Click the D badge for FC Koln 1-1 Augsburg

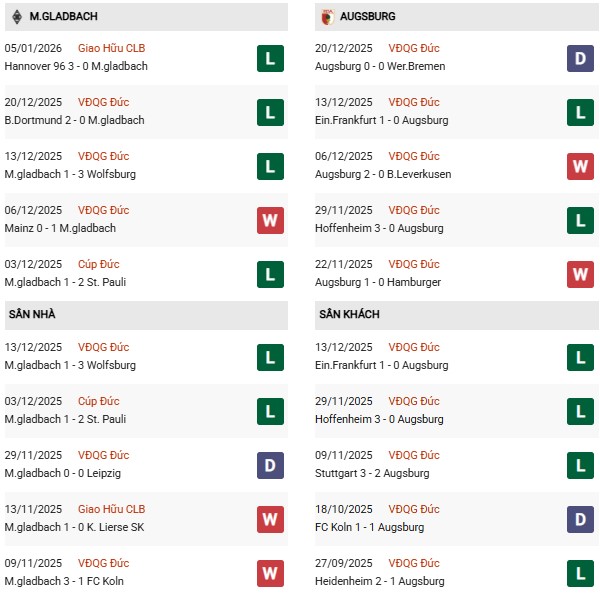click(x=581, y=519)
